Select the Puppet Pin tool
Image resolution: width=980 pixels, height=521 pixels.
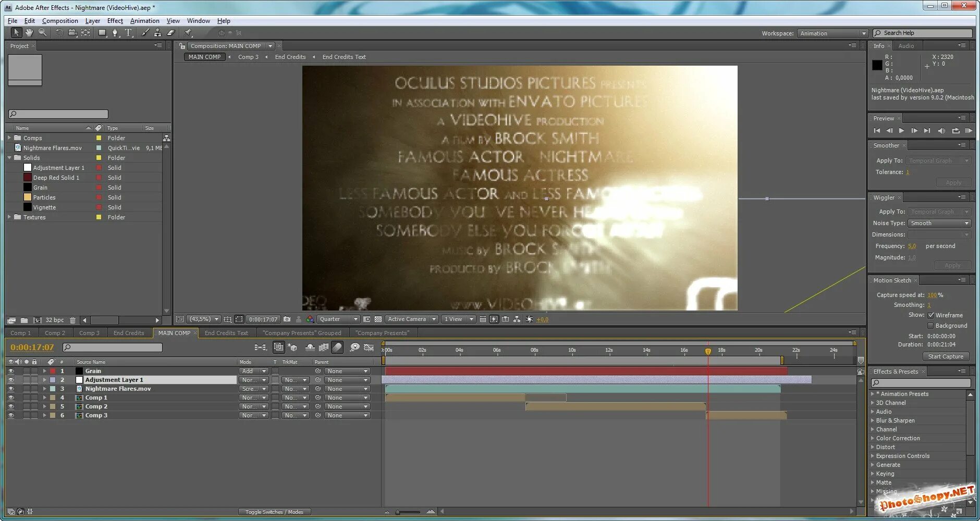188,33
